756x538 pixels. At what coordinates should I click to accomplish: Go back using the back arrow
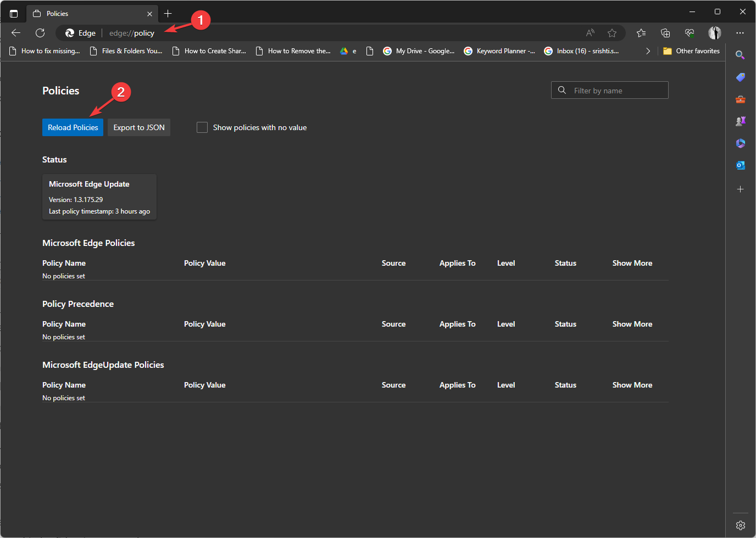pos(16,33)
